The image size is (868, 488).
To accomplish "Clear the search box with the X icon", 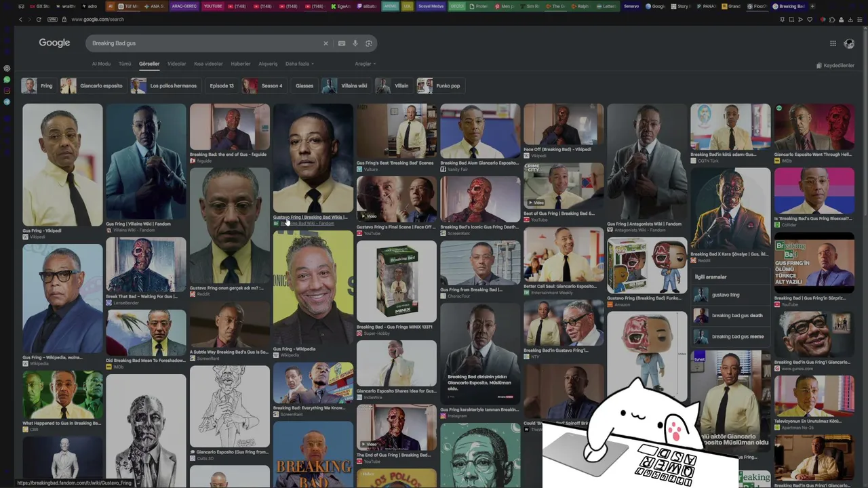I will point(325,43).
